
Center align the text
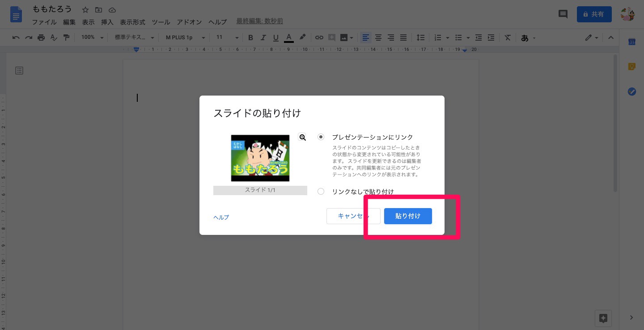click(378, 38)
